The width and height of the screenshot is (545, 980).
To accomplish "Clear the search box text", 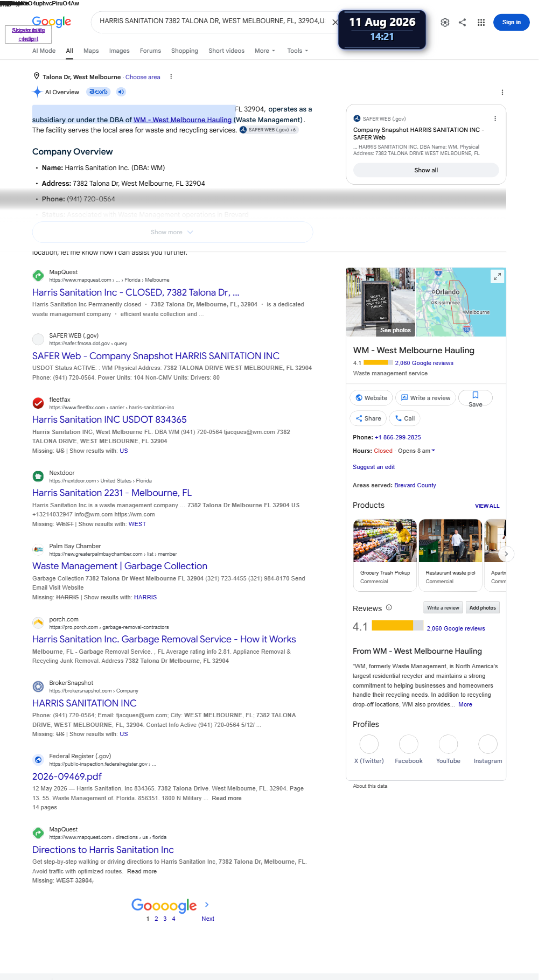I will point(335,22).
